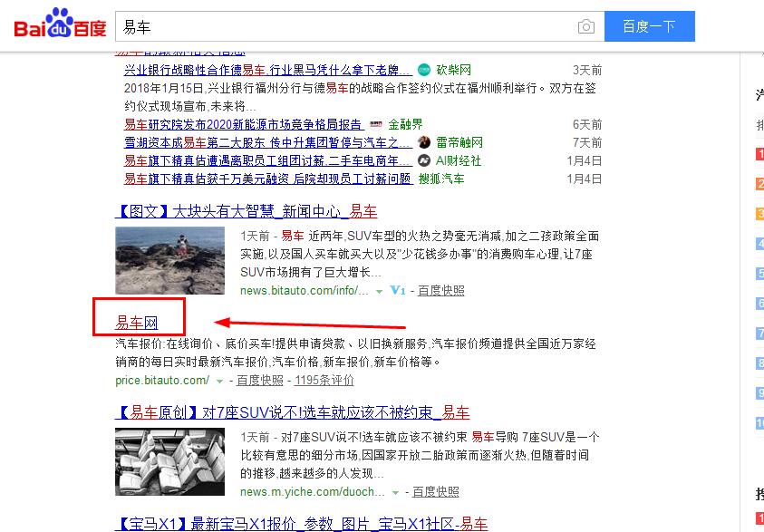
Task: Click the price.bitauto.com/ URL text
Action: pyautogui.click(x=162, y=381)
